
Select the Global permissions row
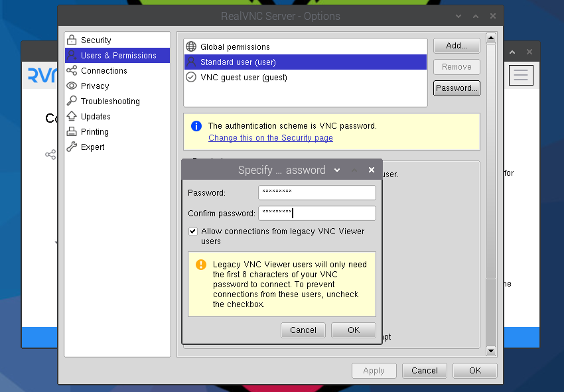click(305, 46)
